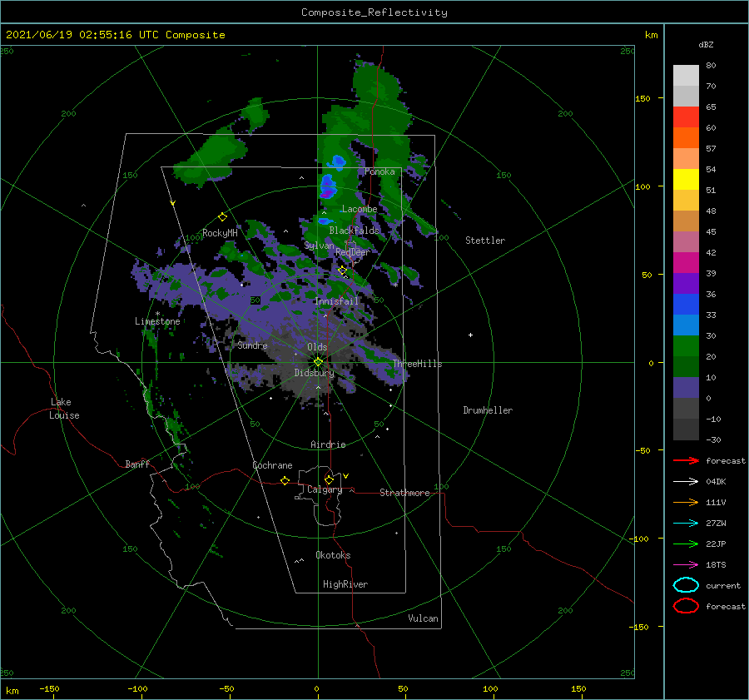Click the red forecast arrow in legend

pos(686,460)
